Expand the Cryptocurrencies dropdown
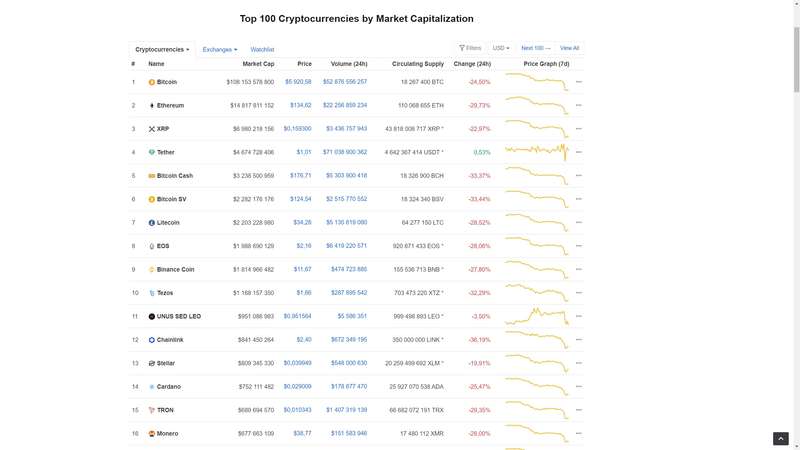This screenshot has width=800, height=450. point(162,49)
